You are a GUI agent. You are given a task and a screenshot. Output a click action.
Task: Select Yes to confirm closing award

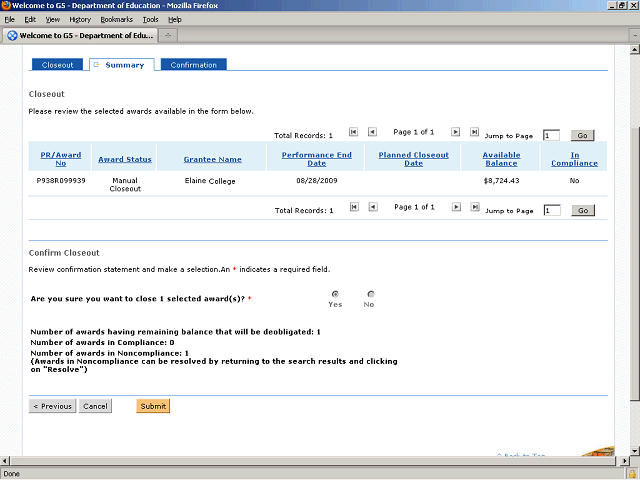pyautogui.click(x=335, y=294)
